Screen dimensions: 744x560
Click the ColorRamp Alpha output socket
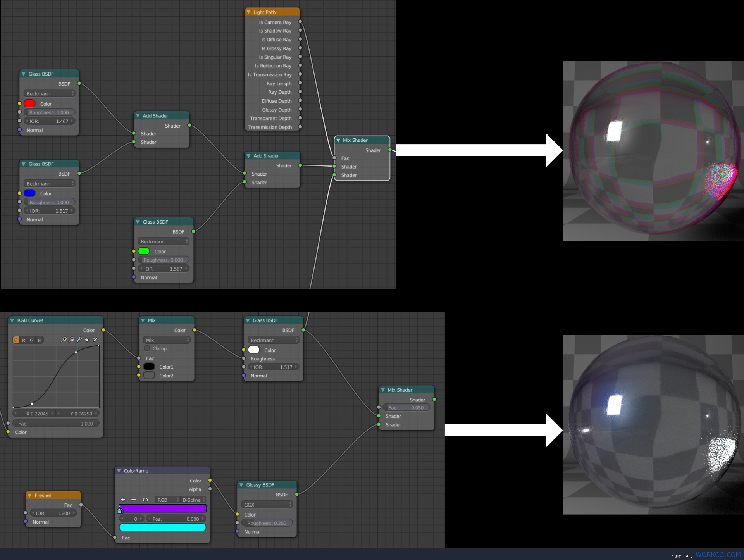click(x=210, y=489)
